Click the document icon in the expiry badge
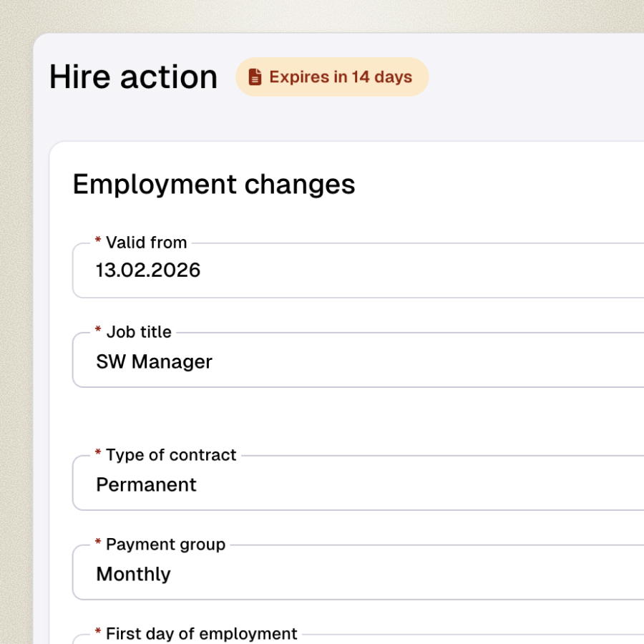This screenshot has width=644, height=644. click(x=254, y=77)
